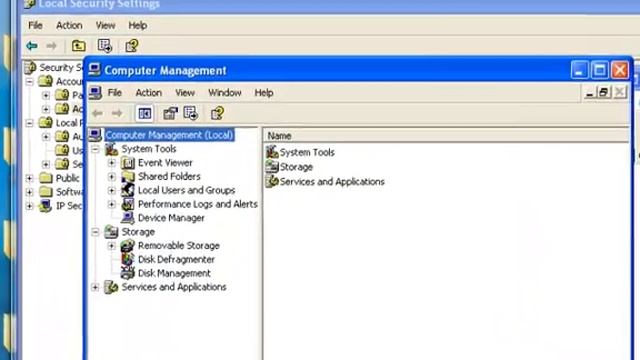This screenshot has height=360, width=640.
Task: Select Shared Folders text in tree
Action: coord(169,177)
